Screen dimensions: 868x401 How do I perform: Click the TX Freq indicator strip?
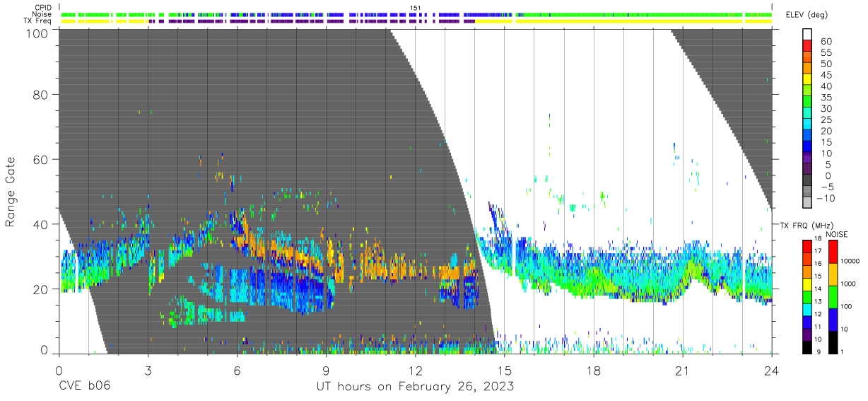416,21
